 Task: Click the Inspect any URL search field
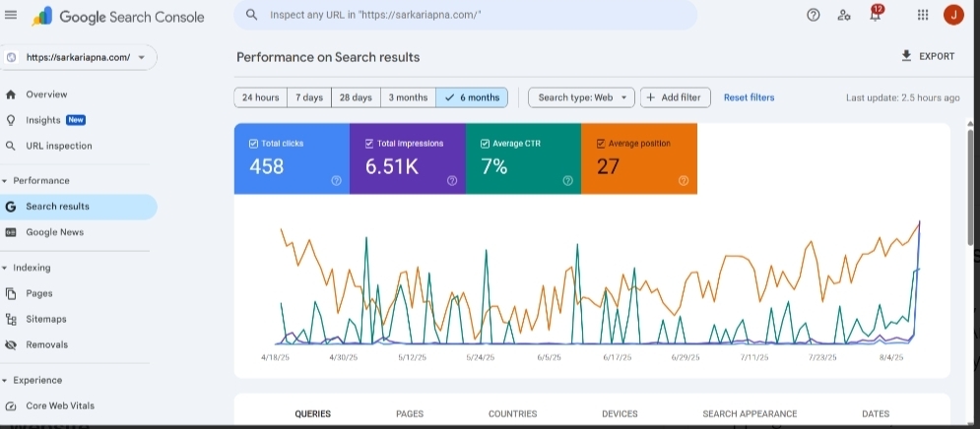[465, 15]
